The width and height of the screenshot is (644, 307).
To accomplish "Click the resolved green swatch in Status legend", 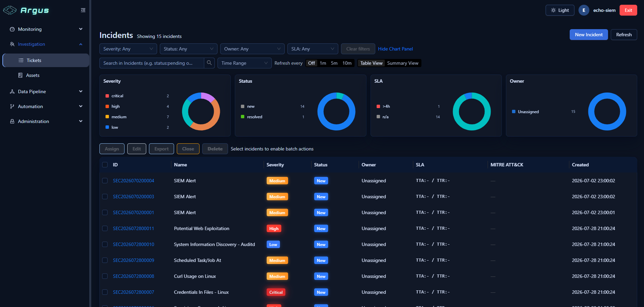I will click(x=243, y=117).
